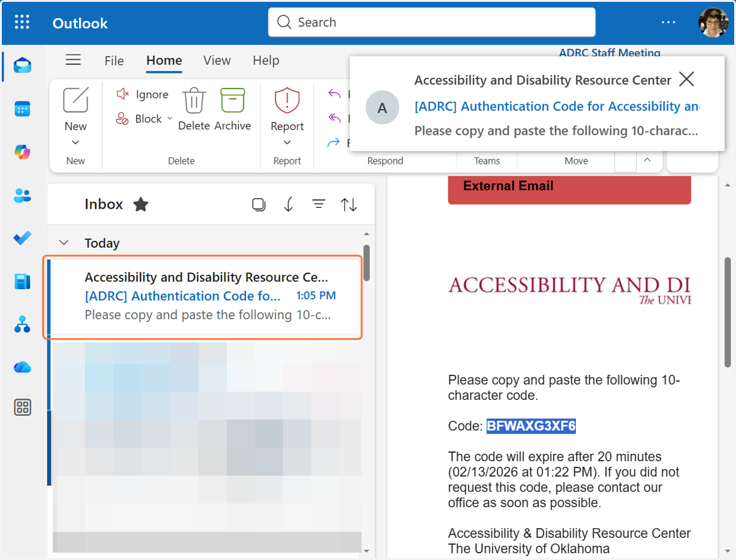This screenshot has height=560, width=736.
Task: Click the Outlook title text
Action: coord(80,23)
